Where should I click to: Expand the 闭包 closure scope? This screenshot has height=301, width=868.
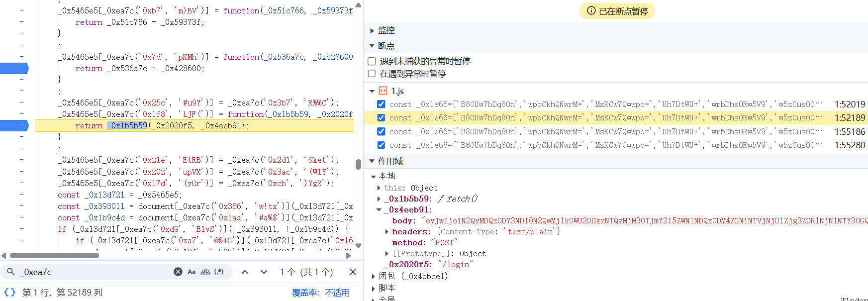[x=373, y=276]
